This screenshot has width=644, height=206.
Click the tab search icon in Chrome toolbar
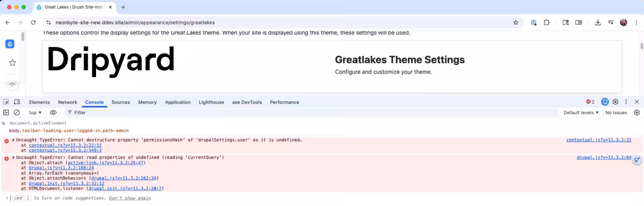566,23
